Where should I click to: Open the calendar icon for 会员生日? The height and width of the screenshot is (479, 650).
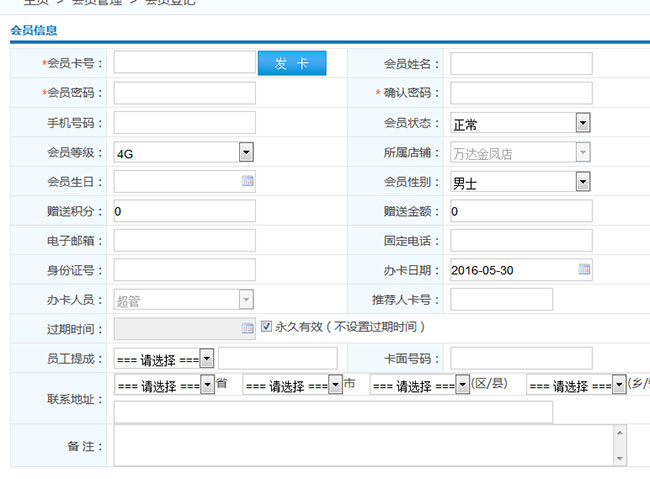tap(247, 181)
